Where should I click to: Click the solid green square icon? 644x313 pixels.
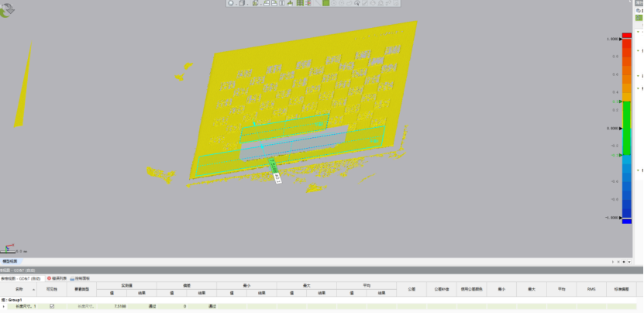pyautogui.click(x=325, y=3)
